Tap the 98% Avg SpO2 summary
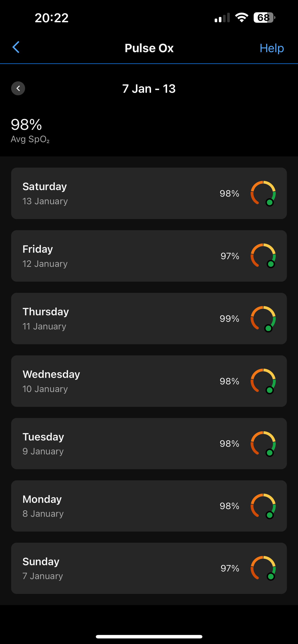Viewport: 298px width, 644px height. click(30, 130)
